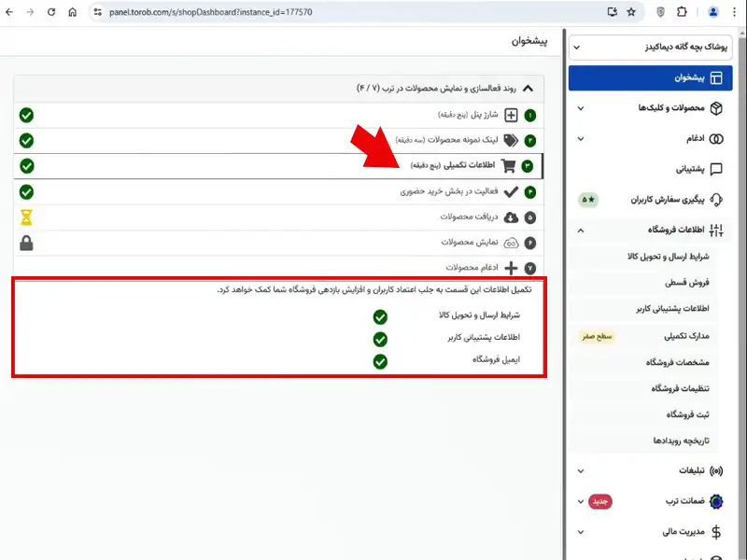Collapse the اطلاعات فروشگاه section

[650, 230]
